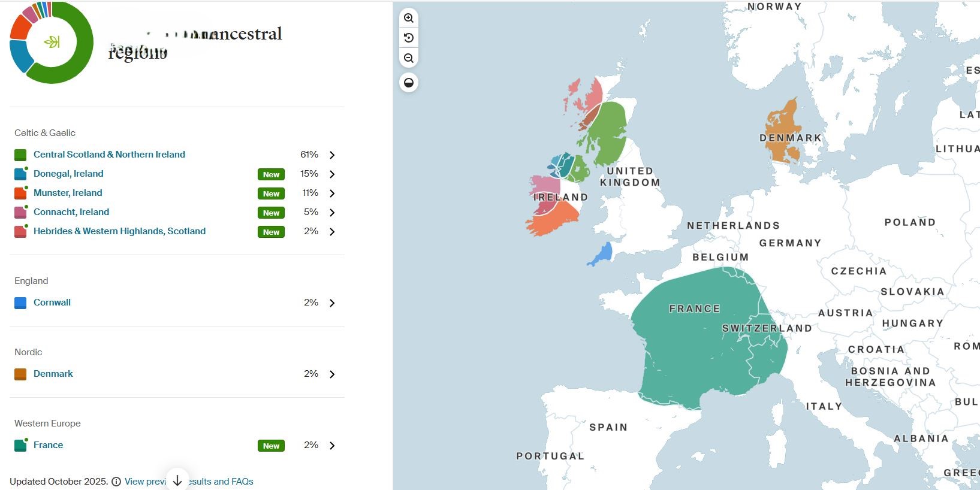
Task: Toggle the map contrast half-circle icon
Action: point(409,83)
